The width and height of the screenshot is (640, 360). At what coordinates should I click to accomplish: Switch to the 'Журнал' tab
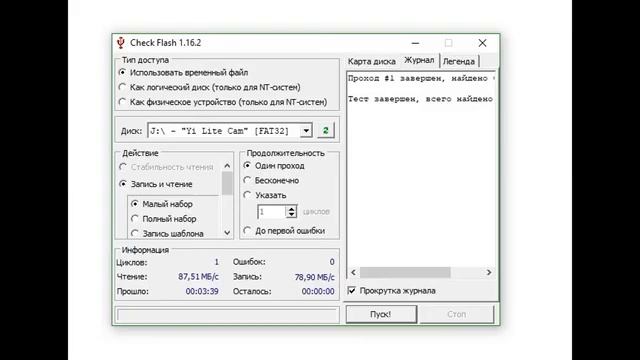coord(419,60)
